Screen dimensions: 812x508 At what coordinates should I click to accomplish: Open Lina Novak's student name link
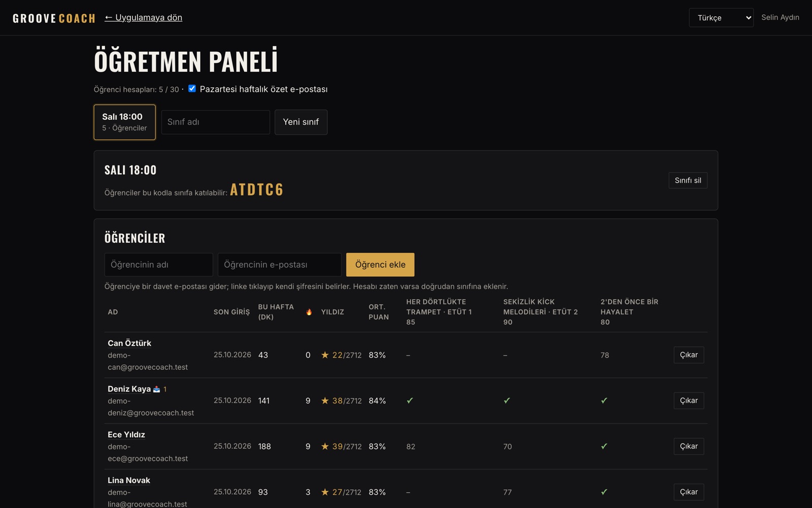129,481
